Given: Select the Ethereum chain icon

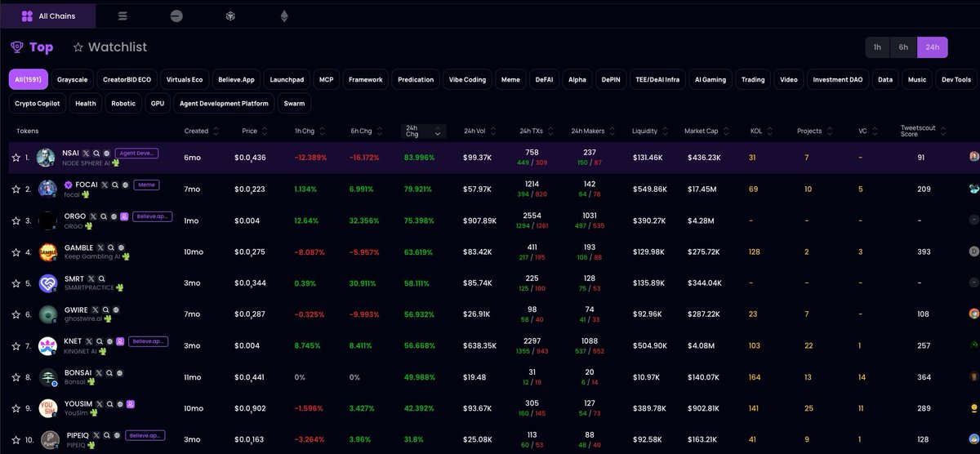Looking at the screenshot, I should coord(284,16).
